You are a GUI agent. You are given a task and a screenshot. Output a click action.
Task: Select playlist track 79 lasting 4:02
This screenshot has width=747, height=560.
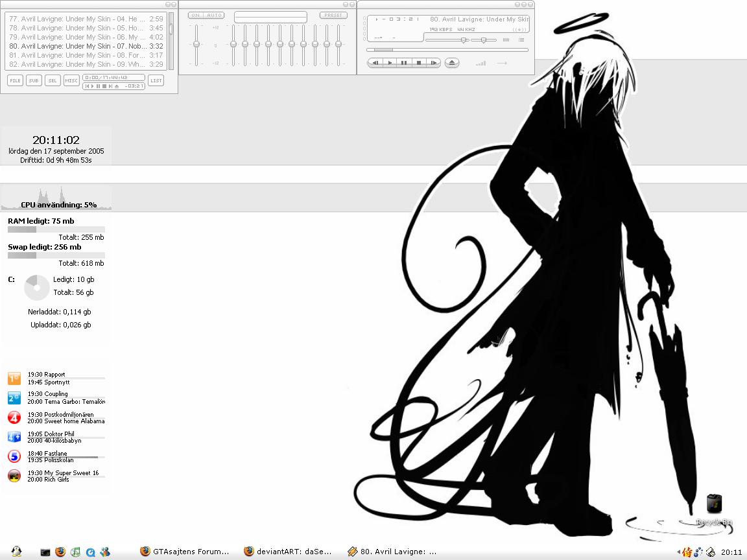tap(86, 37)
